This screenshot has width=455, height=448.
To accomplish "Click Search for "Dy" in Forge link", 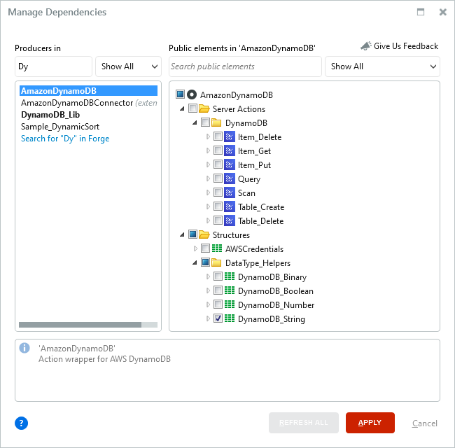I will pyautogui.click(x=65, y=139).
